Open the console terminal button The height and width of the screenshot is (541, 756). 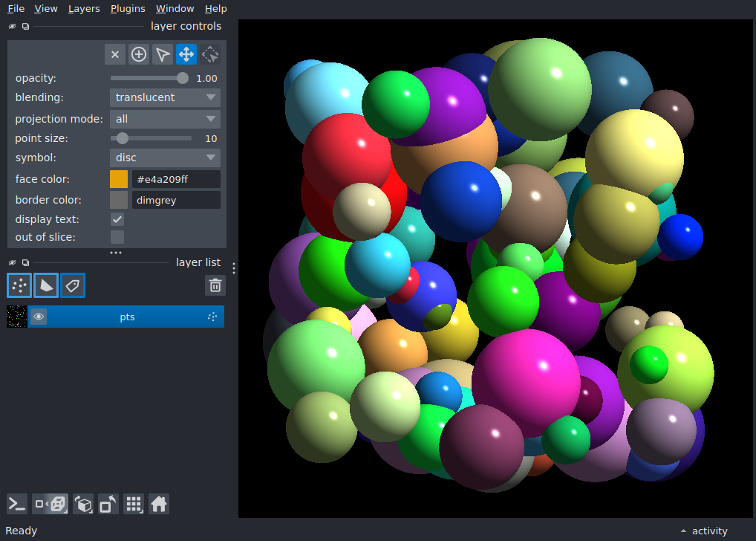(17, 505)
